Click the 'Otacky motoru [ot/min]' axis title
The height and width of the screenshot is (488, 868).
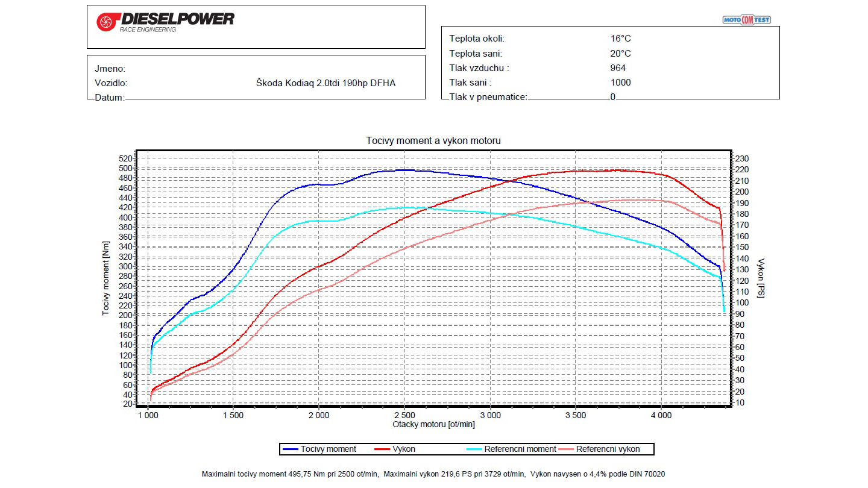tap(433, 424)
